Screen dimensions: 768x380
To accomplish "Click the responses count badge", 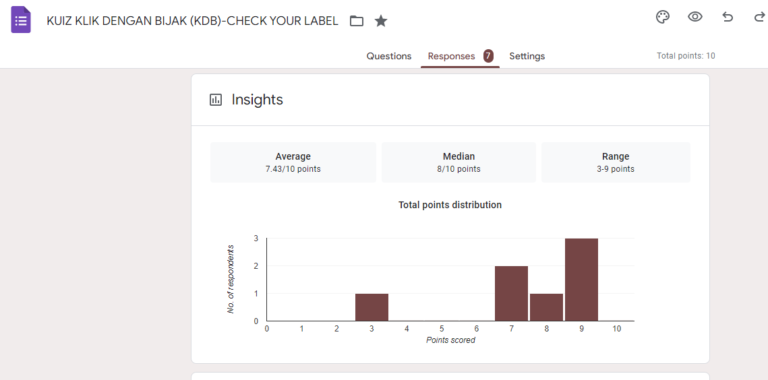I will coord(488,56).
